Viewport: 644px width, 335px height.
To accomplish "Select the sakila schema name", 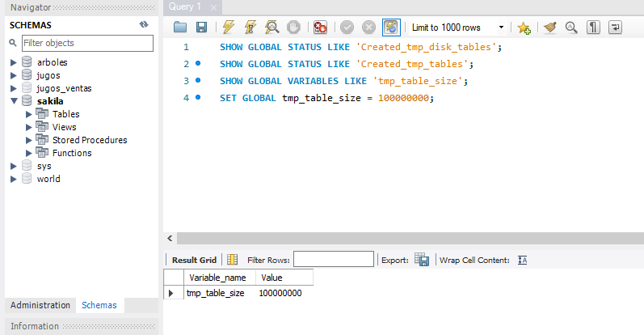I will (50, 101).
